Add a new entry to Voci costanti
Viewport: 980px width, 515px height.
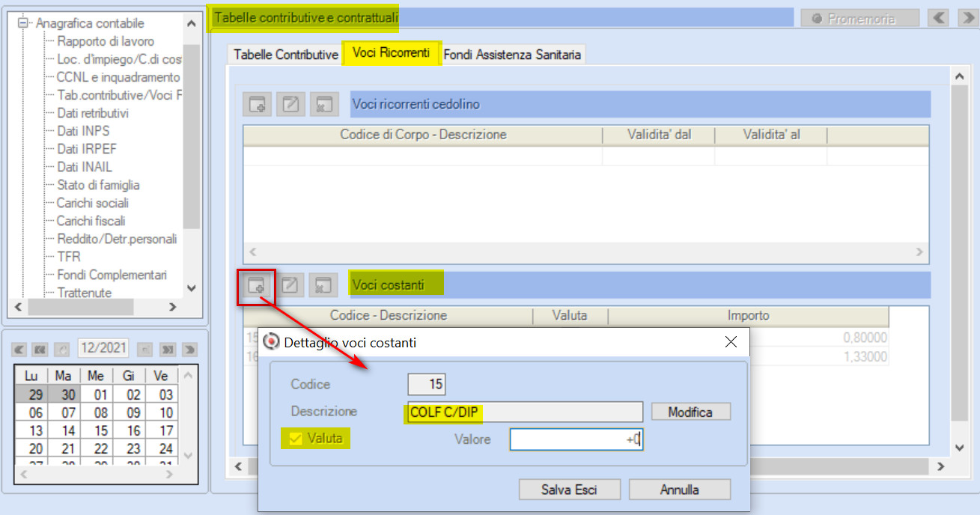(257, 285)
